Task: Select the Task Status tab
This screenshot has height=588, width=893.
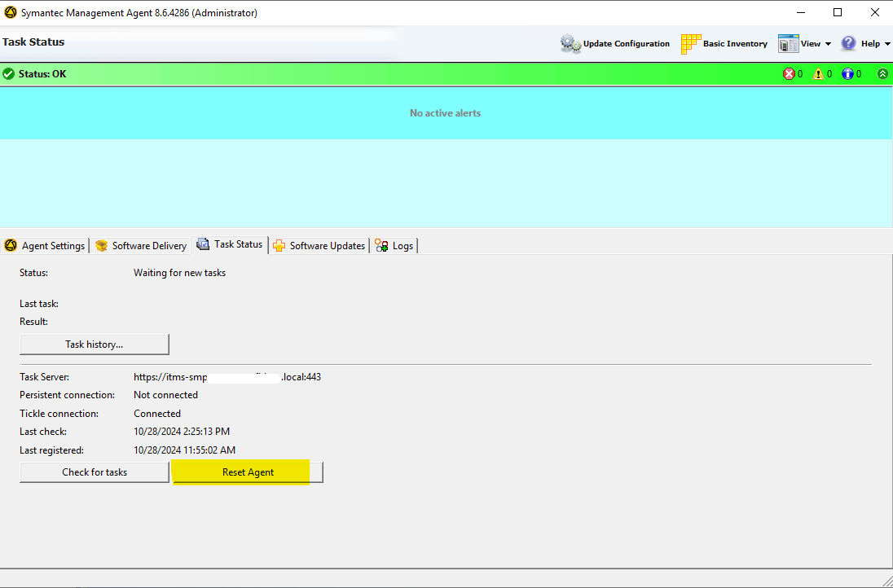Action: [230, 244]
